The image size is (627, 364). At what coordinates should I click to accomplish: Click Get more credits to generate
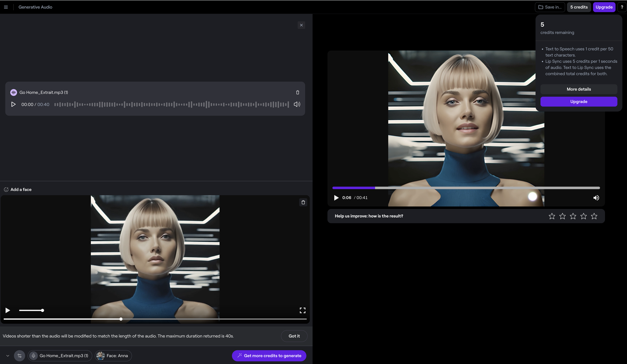point(269,355)
